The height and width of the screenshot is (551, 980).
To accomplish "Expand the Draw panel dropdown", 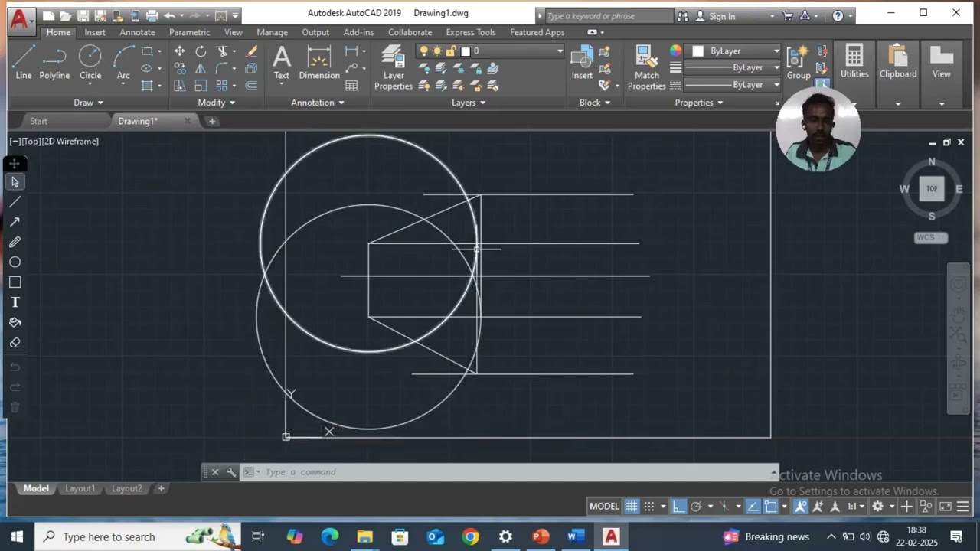I will click(88, 103).
